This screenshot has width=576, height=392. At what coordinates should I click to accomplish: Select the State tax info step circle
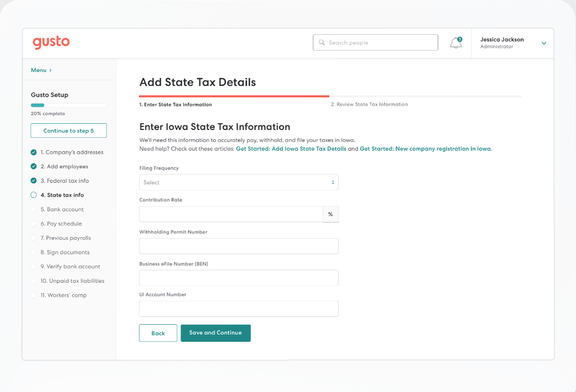34,195
